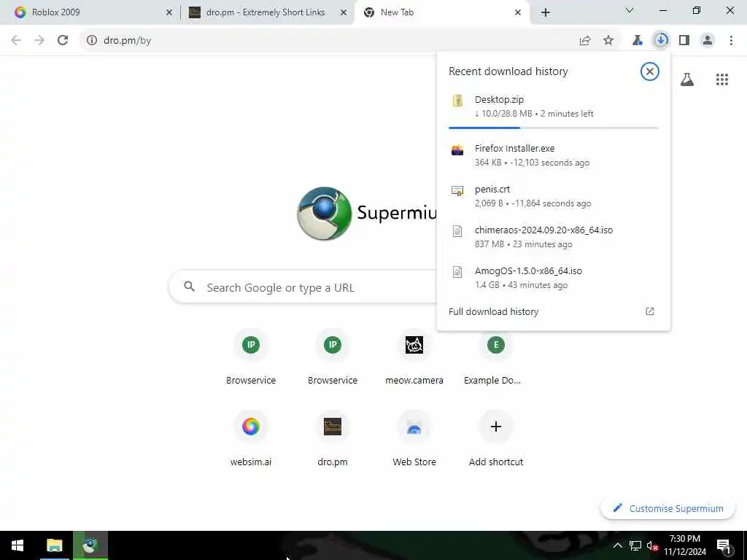Open Firefox Installer.exe from downloads
The width and height of the screenshot is (747, 560).
point(553,155)
